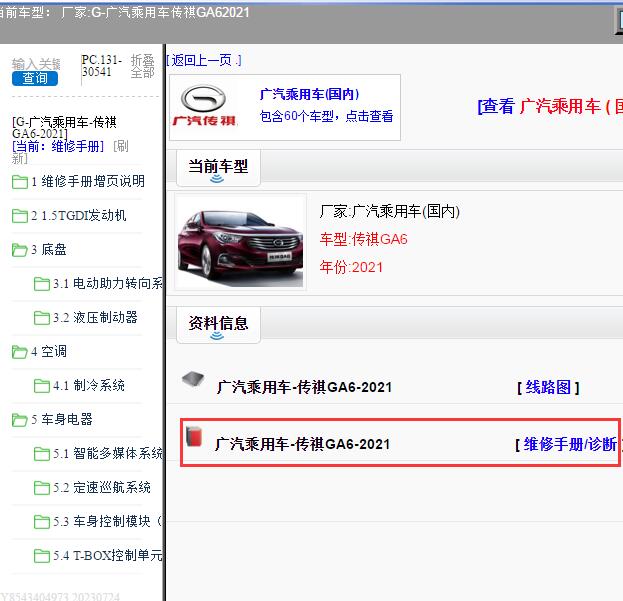Open the 广汽乘用车(国内) brand link
The image size is (623, 601).
[x=310, y=94]
